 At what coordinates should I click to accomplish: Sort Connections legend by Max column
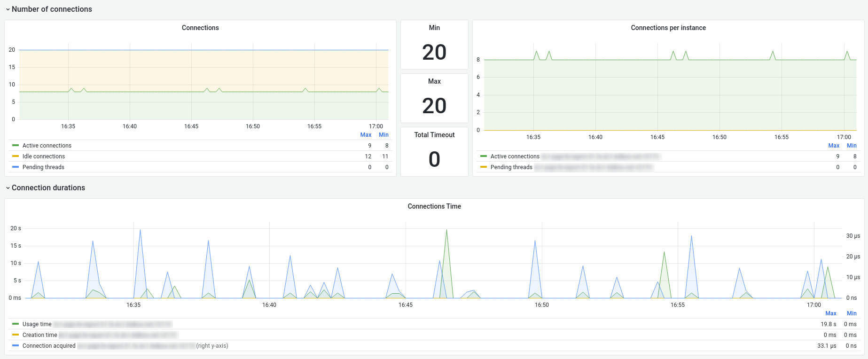366,135
